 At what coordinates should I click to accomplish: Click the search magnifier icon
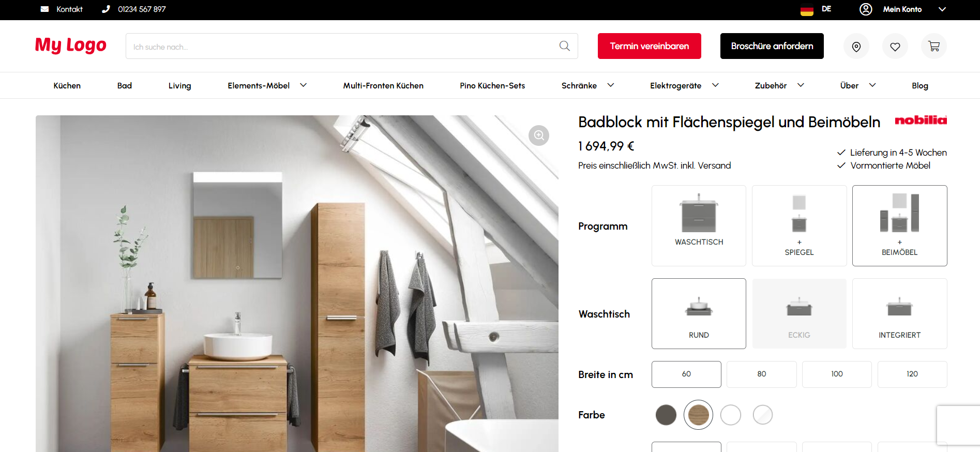point(564,46)
